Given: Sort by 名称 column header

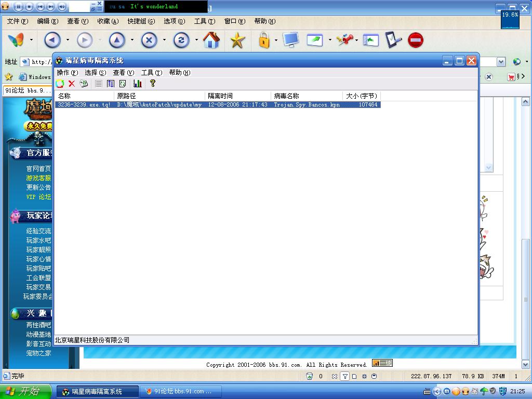Looking at the screenshot, I should coord(85,96).
